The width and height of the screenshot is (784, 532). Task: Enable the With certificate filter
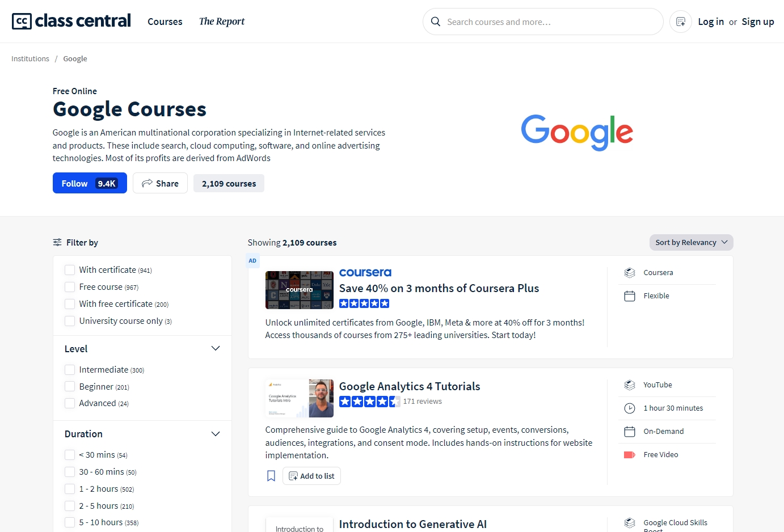[70, 270]
